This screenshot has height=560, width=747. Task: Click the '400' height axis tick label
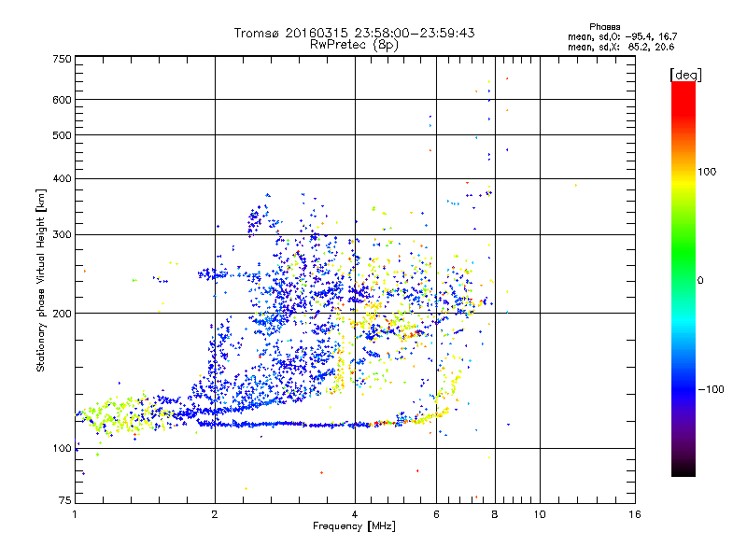click(62, 178)
